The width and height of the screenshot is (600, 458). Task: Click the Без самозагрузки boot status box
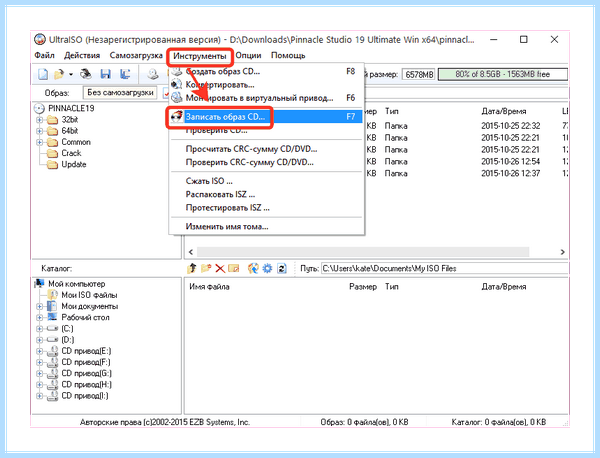pyautogui.click(x=120, y=93)
